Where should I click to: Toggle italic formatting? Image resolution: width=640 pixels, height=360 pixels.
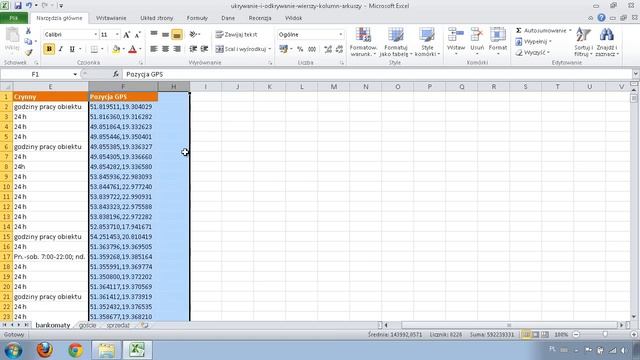pyautogui.click(x=60, y=49)
